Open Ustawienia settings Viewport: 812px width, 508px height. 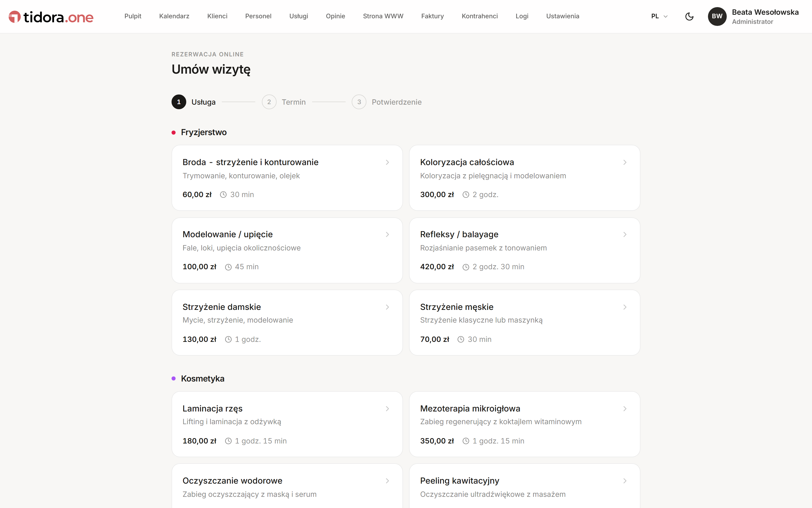[x=563, y=16]
